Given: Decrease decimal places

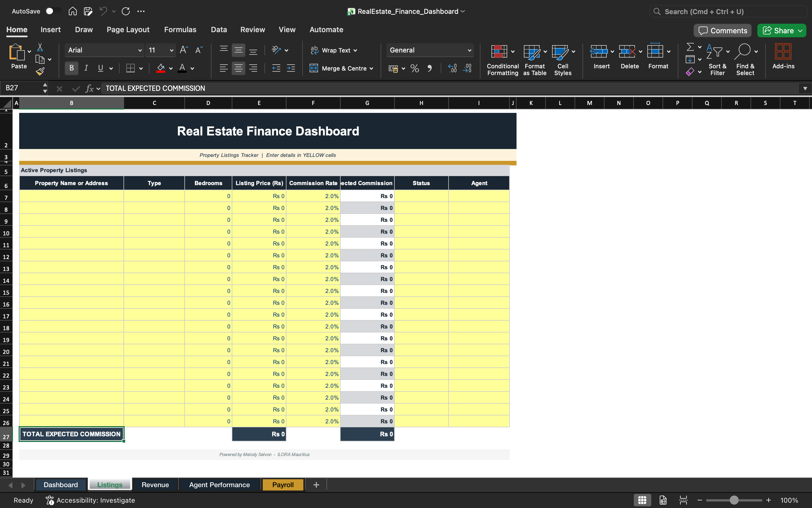Looking at the screenshot, I should (467, 69).
